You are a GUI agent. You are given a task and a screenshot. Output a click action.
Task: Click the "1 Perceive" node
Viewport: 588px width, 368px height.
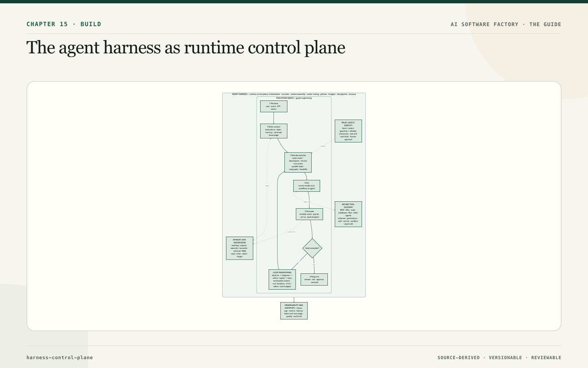point(274,106)
